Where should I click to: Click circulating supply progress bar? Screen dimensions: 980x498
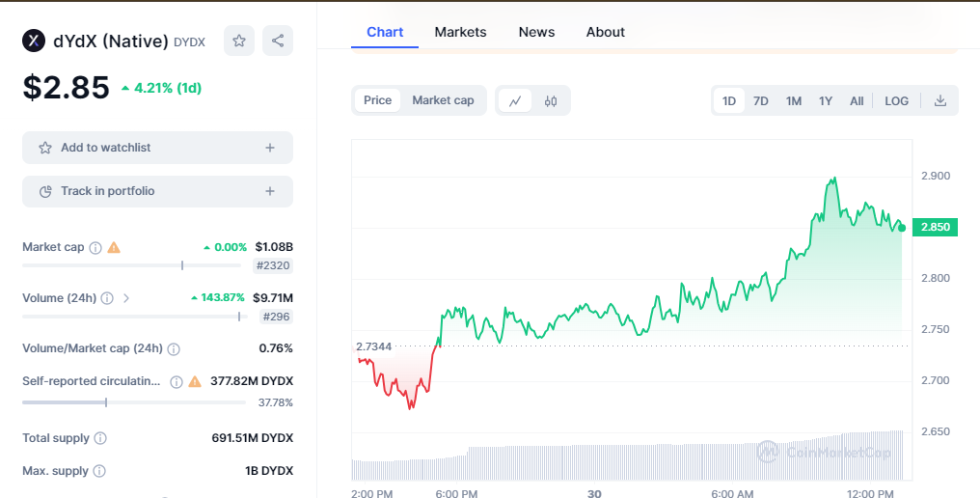134,402
